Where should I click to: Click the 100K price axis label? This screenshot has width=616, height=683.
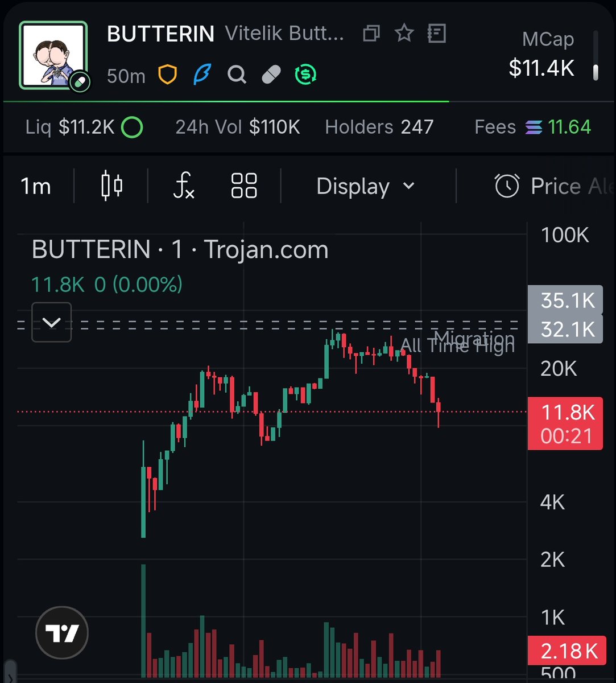tap(565, 235)
